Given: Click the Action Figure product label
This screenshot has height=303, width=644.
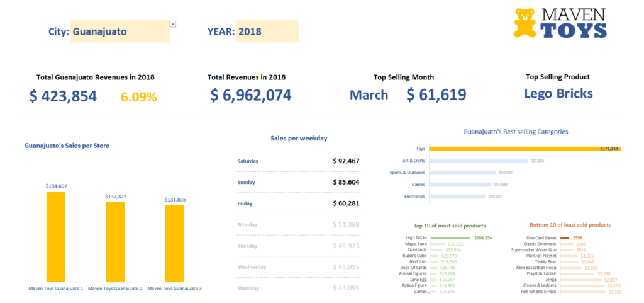Looking at the screenshot, I should (x=414, y=285).
